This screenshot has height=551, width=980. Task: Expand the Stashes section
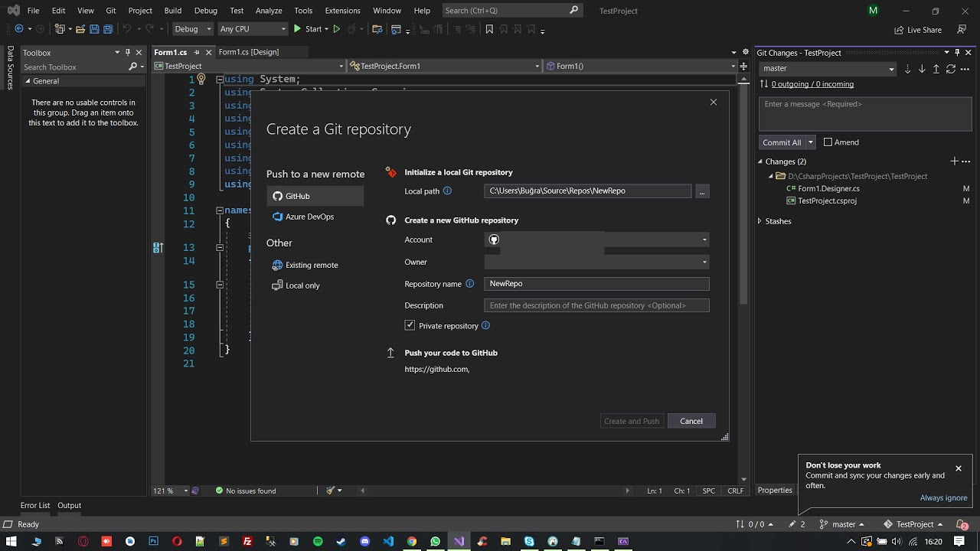pyautogui.click(x=760, y=221)
